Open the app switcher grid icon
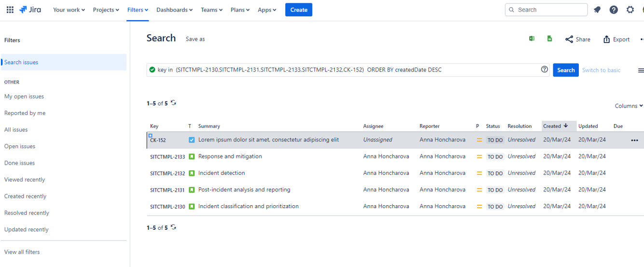644x267 pixels. click(10, 10)
